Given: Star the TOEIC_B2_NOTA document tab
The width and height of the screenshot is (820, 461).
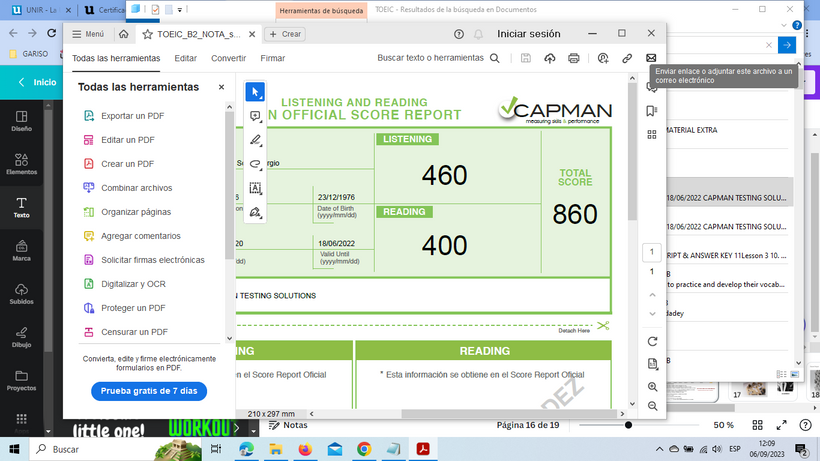Looking at the screenshot, I should pos(147,34).
